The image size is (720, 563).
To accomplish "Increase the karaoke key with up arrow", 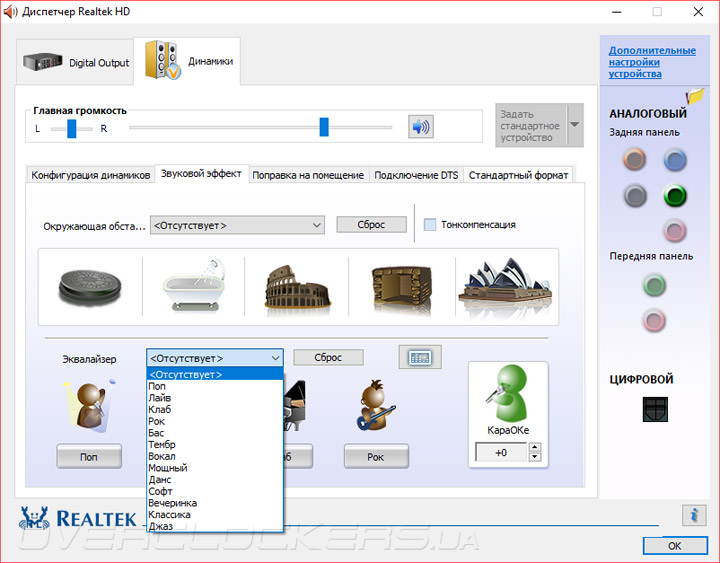I will click(535, 447).
